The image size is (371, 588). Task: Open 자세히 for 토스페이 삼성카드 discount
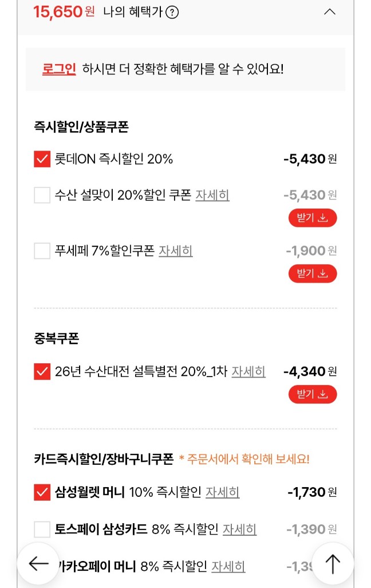coord(239,529)
